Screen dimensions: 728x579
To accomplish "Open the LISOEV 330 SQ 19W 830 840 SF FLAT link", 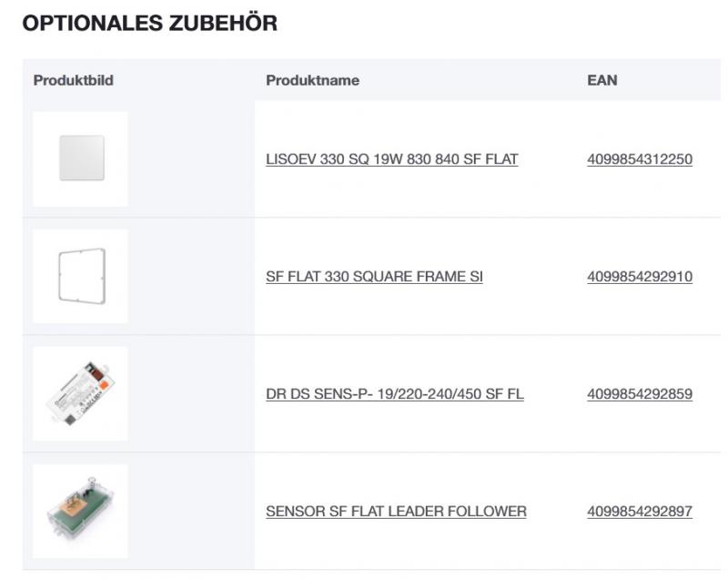I will click(x=391, y=159).
